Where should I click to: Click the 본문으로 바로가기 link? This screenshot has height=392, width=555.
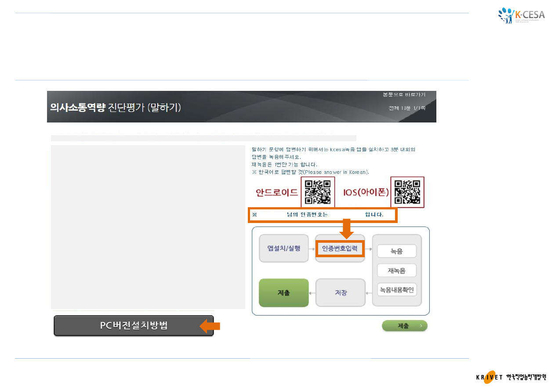[x=404, y=95]
